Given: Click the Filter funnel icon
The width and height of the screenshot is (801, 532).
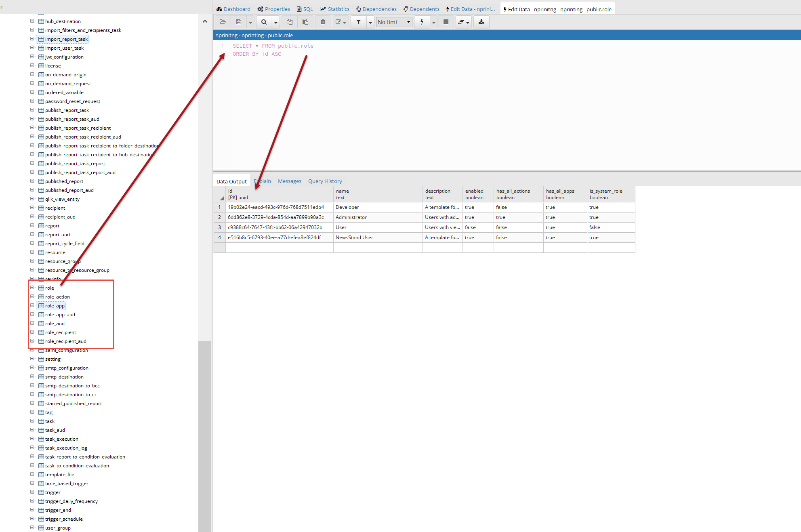Looking at the screenshot, I should (358, 22).
